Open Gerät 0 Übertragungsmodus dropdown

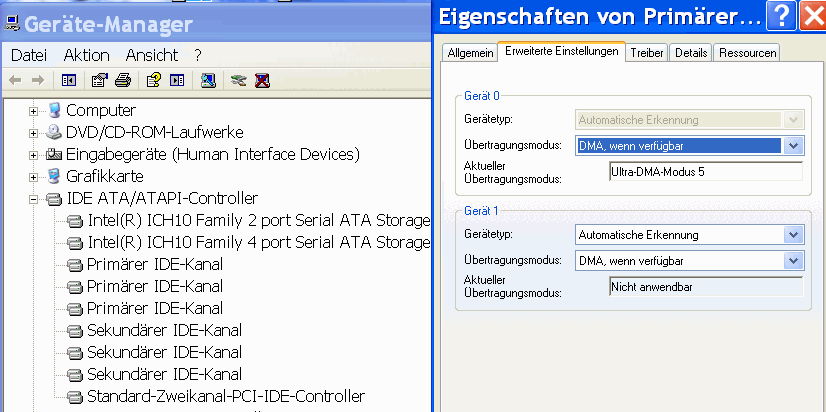coord(793,145)
